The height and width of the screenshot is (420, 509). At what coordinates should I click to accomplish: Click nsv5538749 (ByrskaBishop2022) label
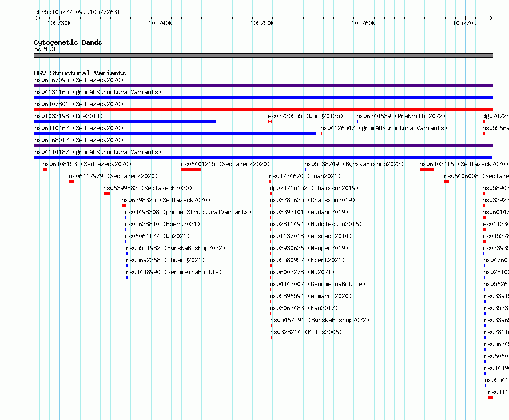pyautogui.click(x=354, y=164)
